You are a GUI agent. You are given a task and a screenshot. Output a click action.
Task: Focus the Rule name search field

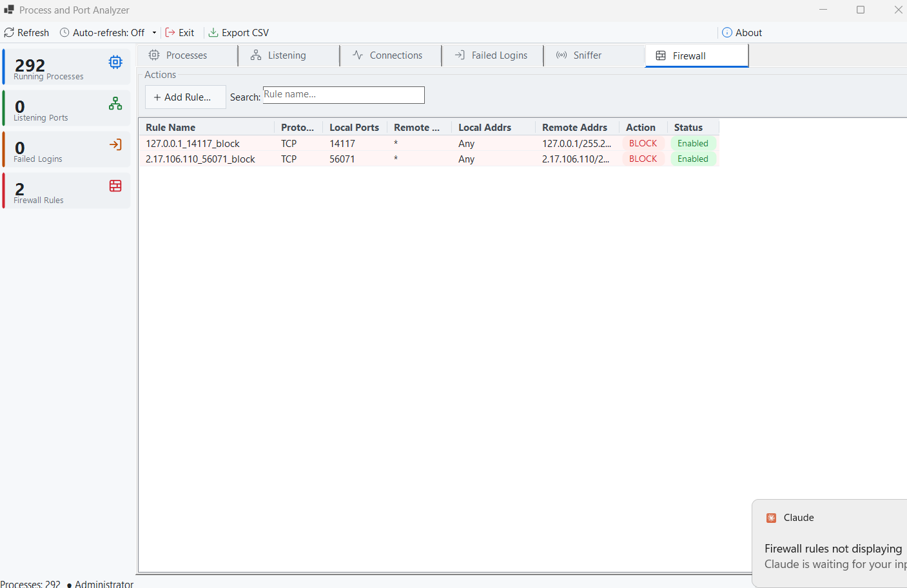pos(344,95)
